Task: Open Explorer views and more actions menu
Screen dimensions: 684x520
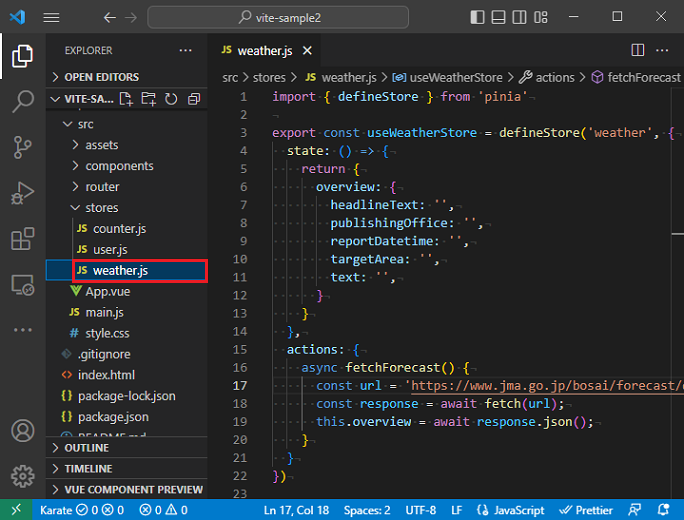Action: click(185, 51)
